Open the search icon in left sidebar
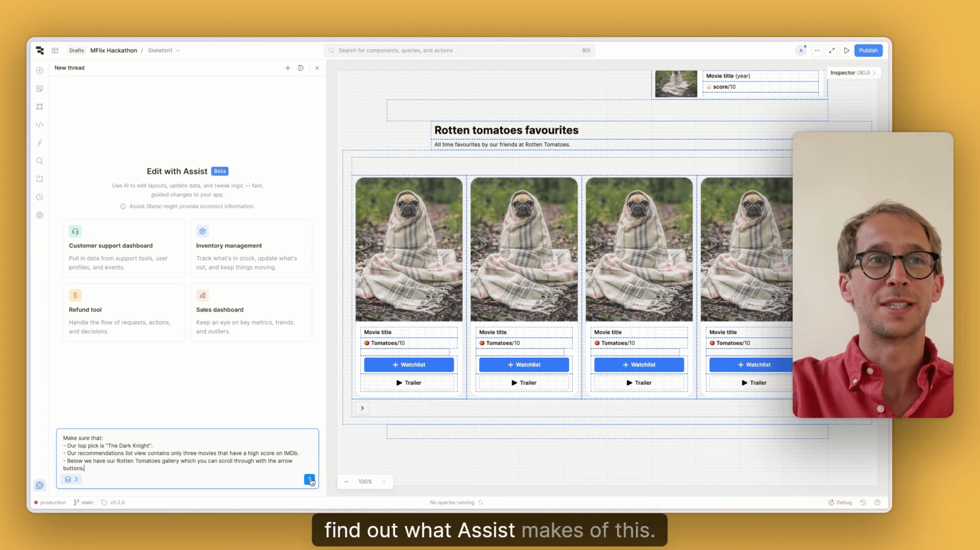Image resolution: width=980 pixels, height=550 pixels. coord(40,161)
